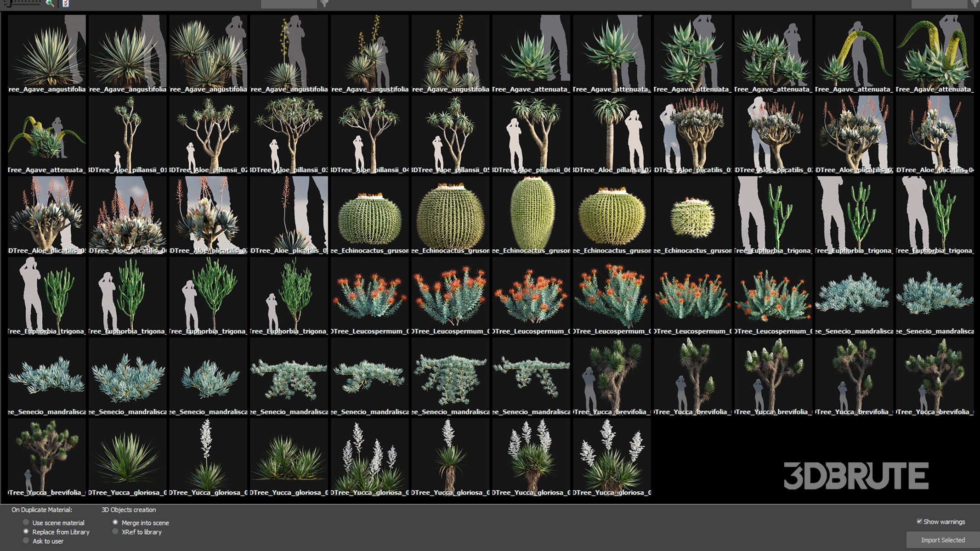
Task: Click the filter funnel beside center search box
Action: click(x=324, y=4)
